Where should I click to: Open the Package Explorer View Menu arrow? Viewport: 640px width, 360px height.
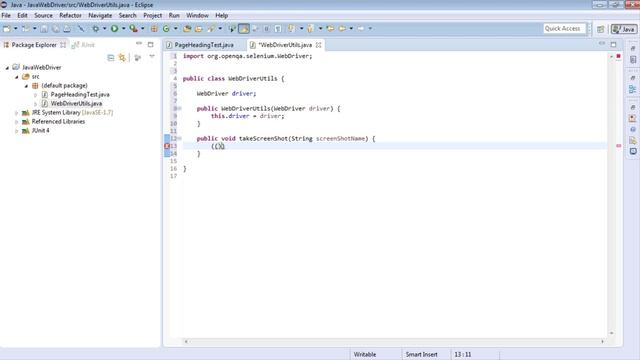tap(152, 57)
